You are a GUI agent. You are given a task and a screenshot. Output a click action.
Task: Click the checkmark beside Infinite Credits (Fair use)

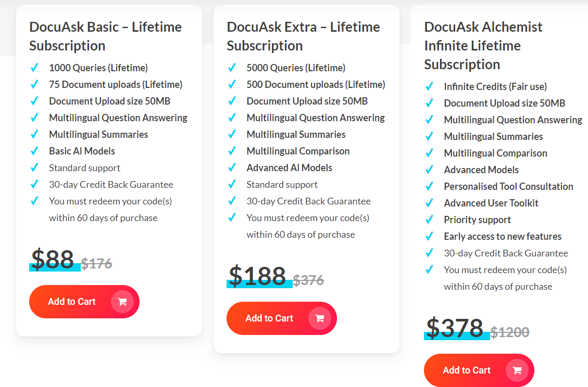(x=429, y=86)
